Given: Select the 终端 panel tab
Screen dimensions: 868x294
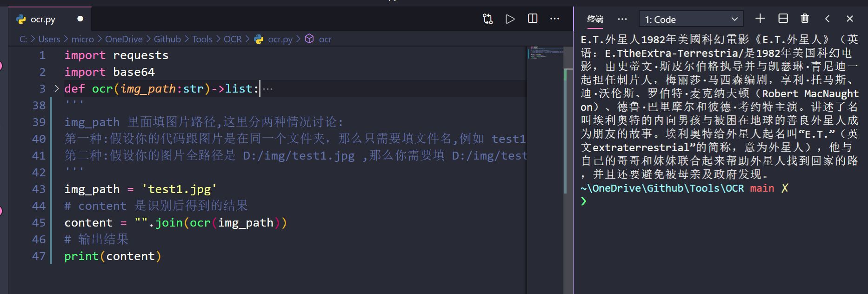Looking at the screenshot, I should tap(595, 19).
